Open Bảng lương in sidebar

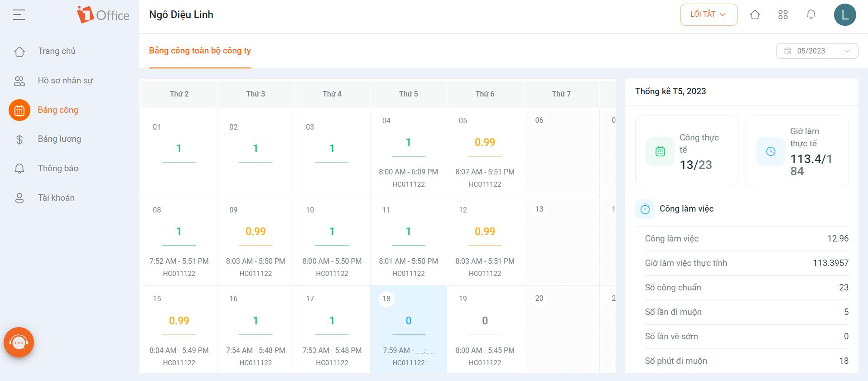59,139
